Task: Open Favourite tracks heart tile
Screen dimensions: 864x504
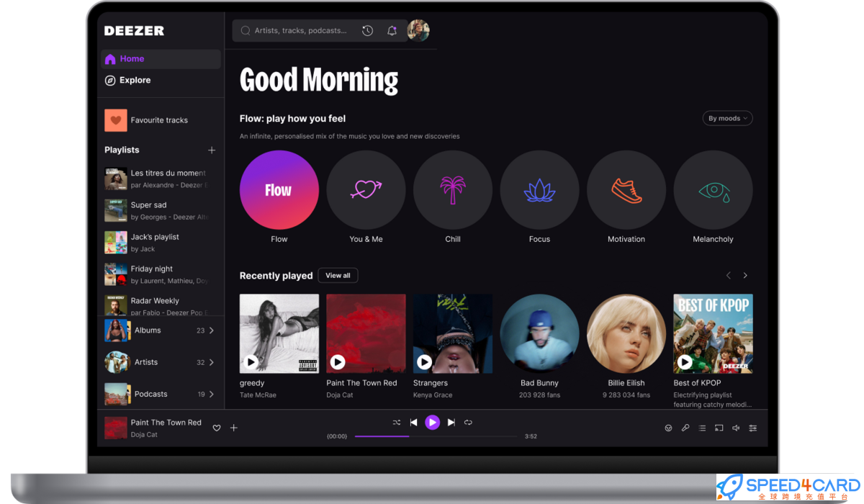Action: click(116, 120)
